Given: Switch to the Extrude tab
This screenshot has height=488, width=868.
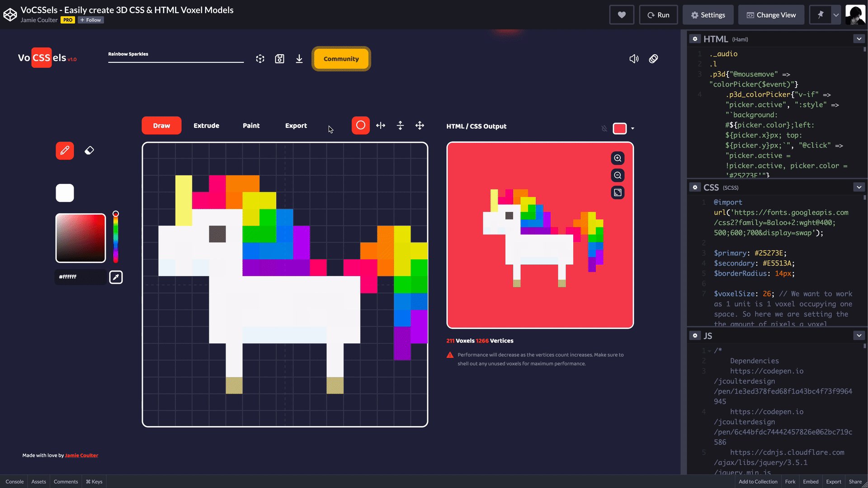Looking at the screenshot, I should (x=206, y=126).
